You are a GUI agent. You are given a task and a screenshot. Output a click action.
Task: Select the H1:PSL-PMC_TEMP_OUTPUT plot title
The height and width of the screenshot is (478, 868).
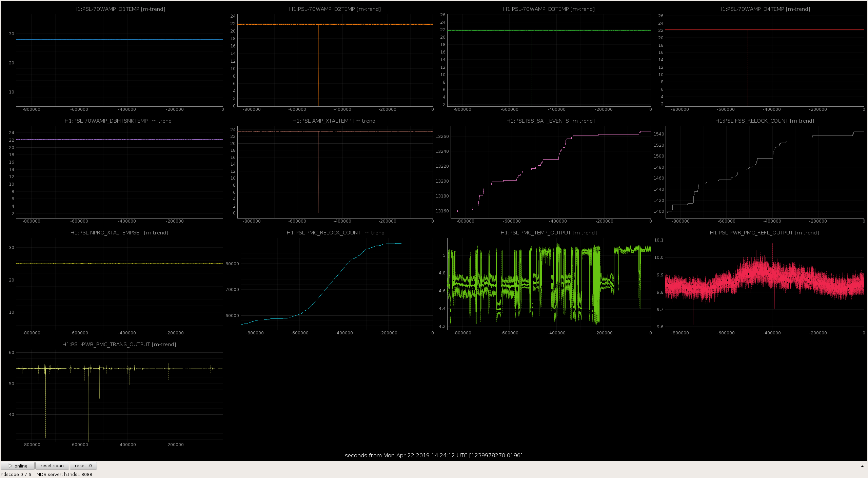tap(549, 233)
